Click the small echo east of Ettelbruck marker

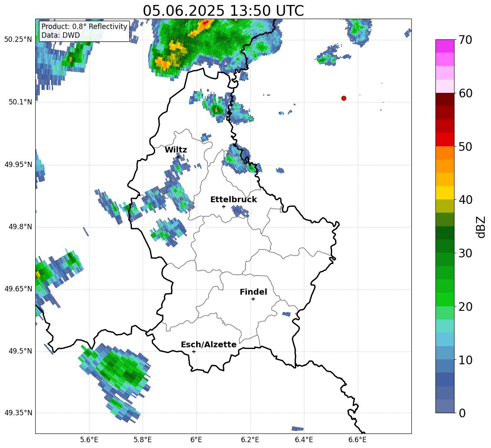[x=241, y=211]
